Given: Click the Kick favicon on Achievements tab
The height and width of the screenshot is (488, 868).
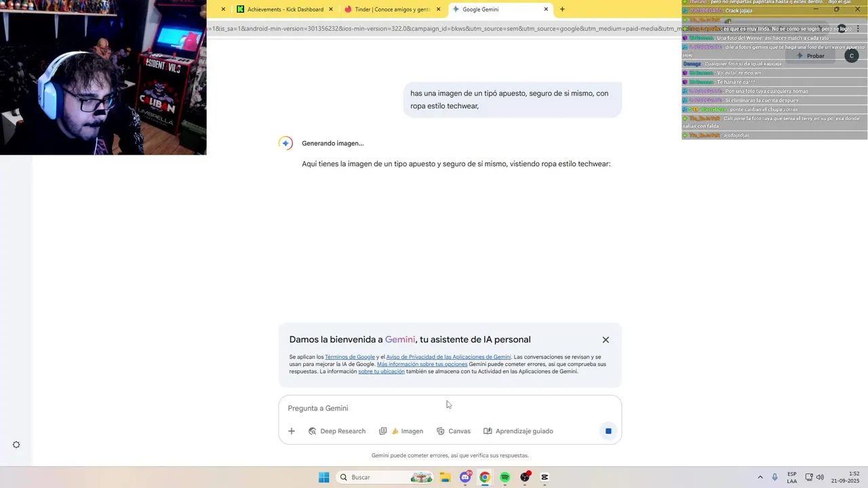Looking at the screenshot, I should pos(240,9).
